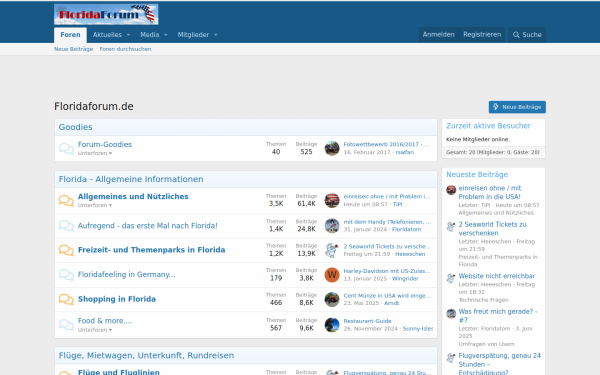Open Arndt's avatar in Shopping row
The width and height of the screenshot is (600, 375).
point(332,299)
